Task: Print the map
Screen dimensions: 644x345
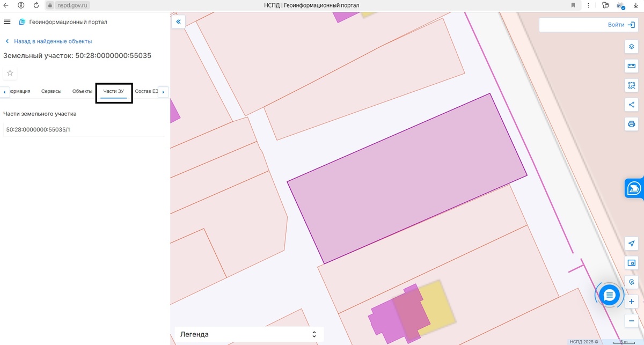Action: click(x=632, y=124)
